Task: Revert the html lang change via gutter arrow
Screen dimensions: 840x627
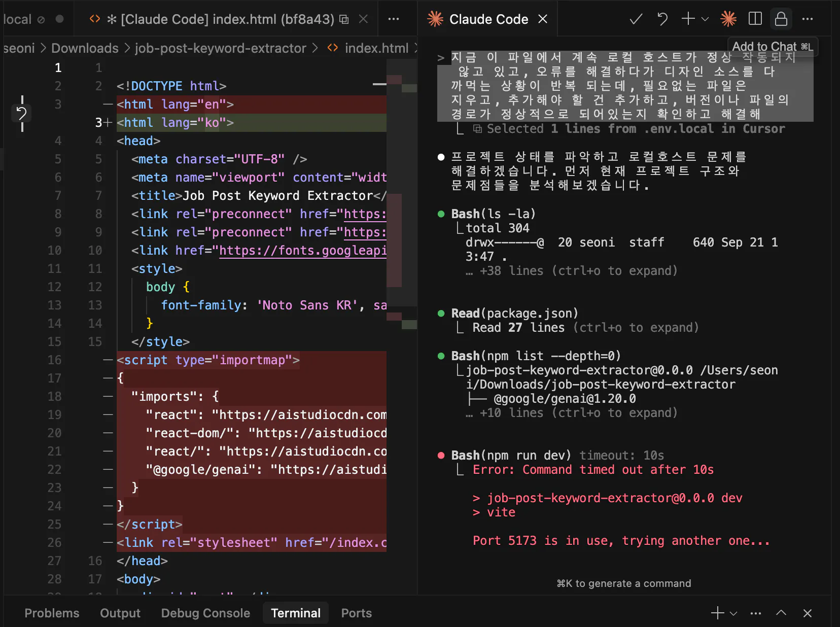Action: coord(21,113)
